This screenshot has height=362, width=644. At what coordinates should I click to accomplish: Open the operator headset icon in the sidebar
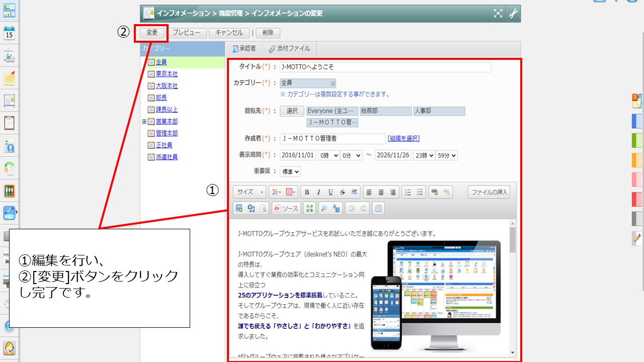[x=9, y=348]
